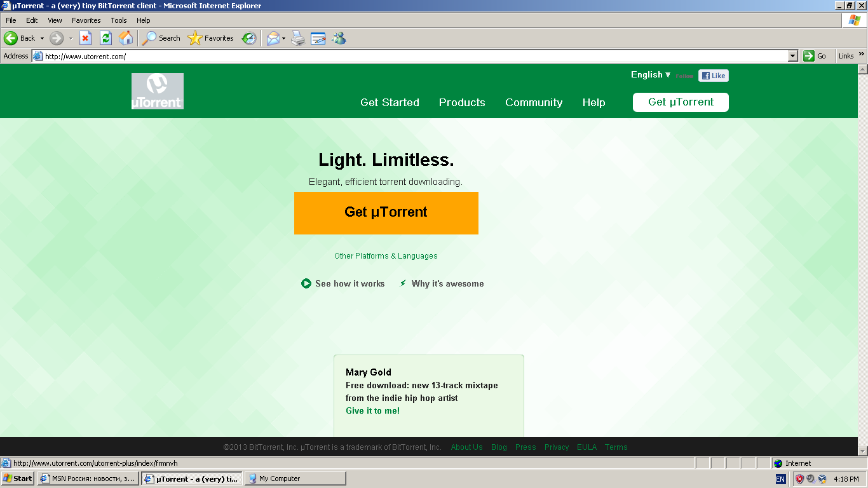The width and height of the screenshot is (868, 488).
Task: Click the Facebook Like button
Action: [714, 76]
